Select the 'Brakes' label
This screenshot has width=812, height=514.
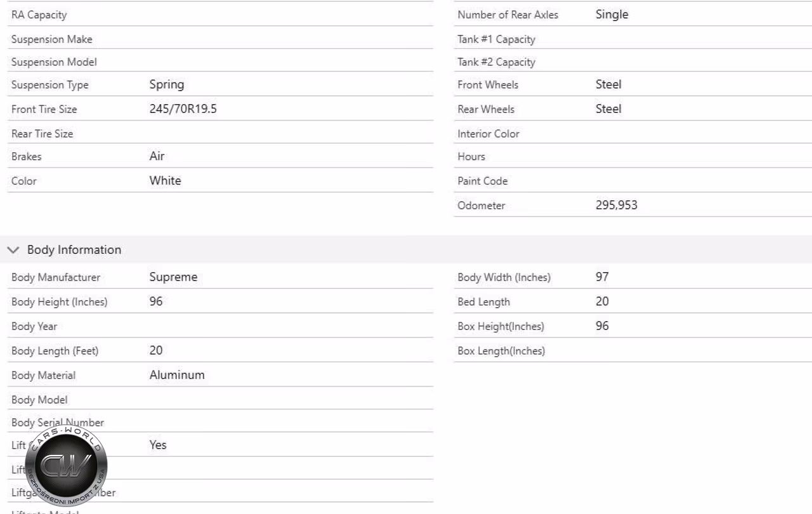26,157
